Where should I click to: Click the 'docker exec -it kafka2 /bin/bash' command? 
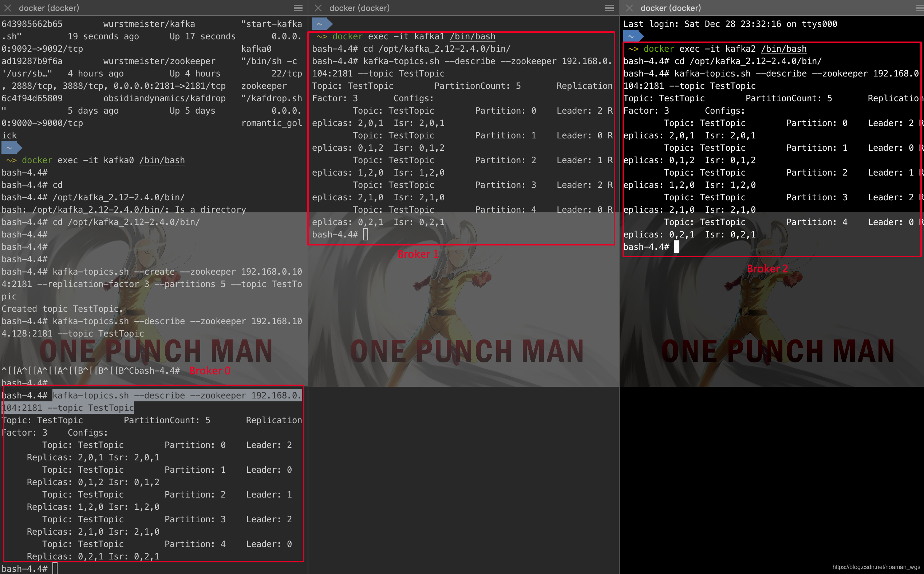(x=725, y=49)
